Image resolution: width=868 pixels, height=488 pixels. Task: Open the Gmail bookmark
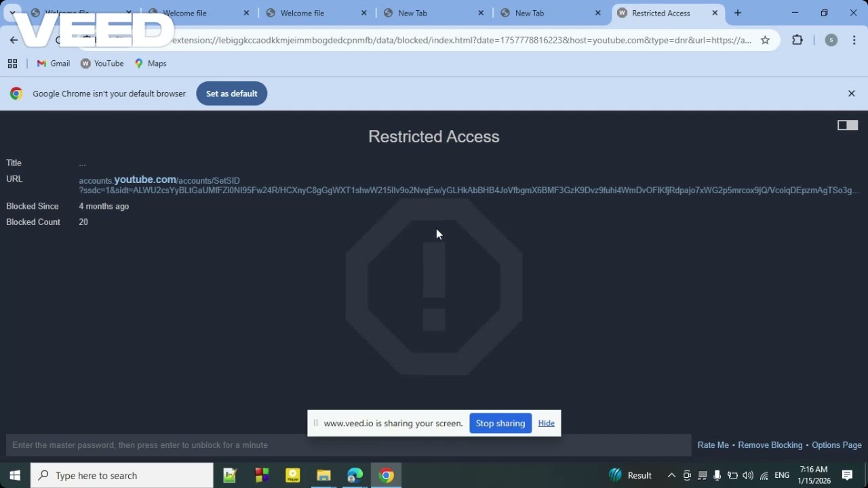(x=54, y=64)
